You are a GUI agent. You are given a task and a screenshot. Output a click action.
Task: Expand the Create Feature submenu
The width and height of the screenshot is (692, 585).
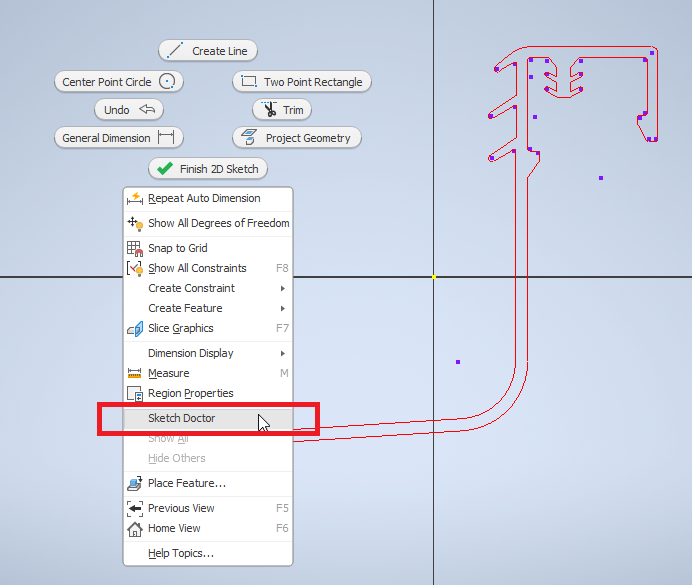[x=208, y=308]
